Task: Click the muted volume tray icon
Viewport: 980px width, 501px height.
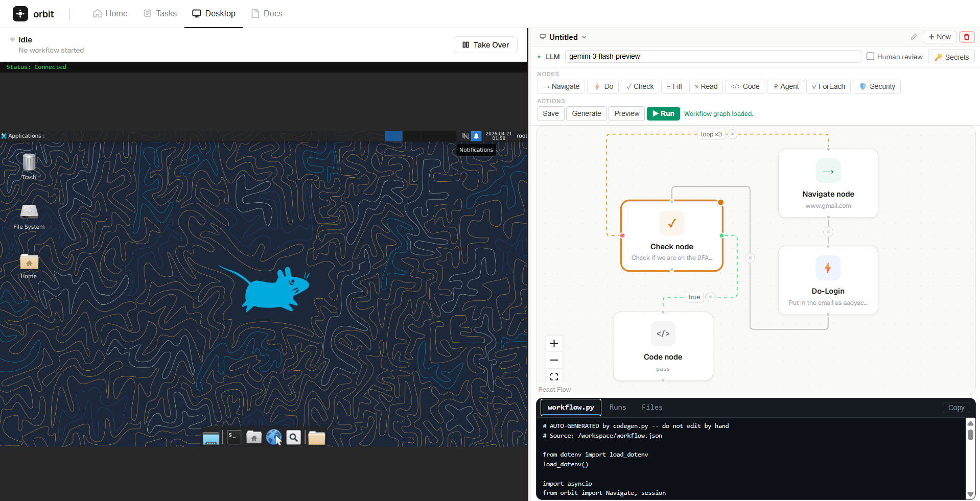Action: tap(465, 136)
